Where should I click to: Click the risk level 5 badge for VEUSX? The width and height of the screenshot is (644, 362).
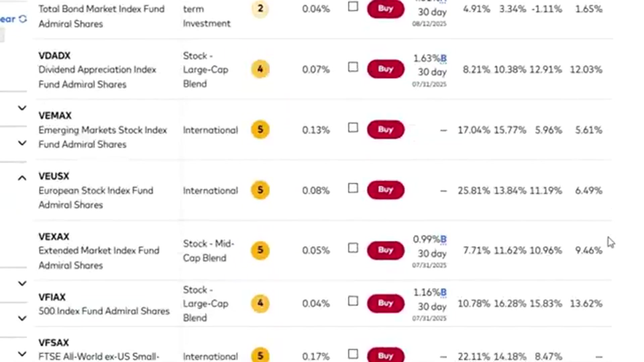[x=260, y=190]
